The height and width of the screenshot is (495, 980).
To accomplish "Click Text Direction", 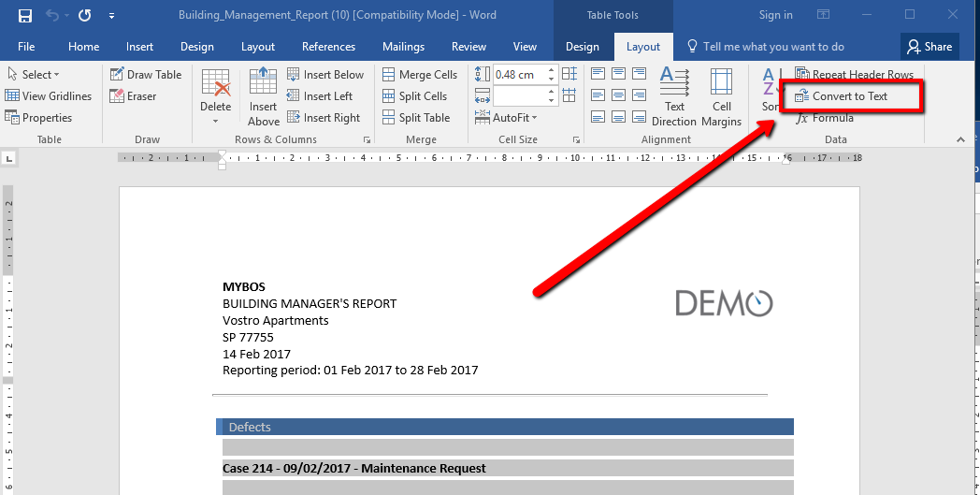I will (x=674, y=97).
